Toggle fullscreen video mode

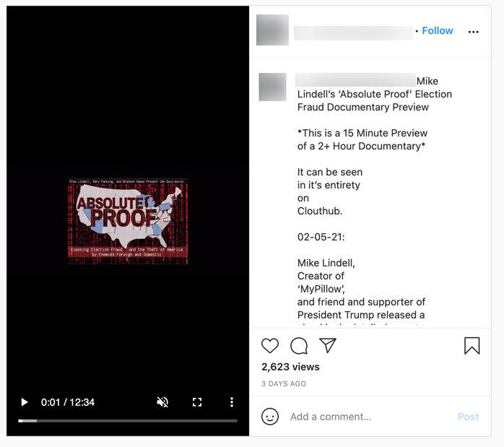[197, 402]
